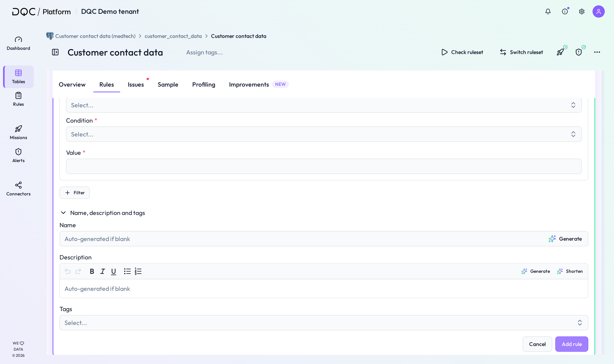Toggle the side panel icon beside title
The image size is (614, 364).
(55, 52)
